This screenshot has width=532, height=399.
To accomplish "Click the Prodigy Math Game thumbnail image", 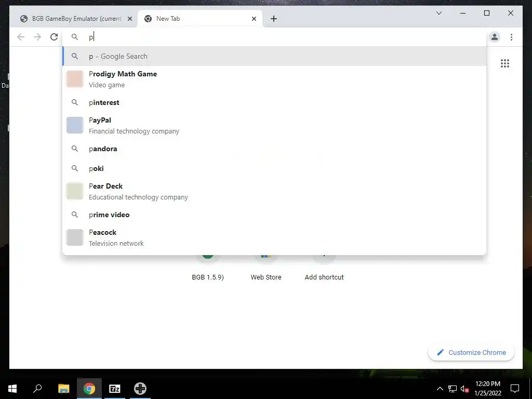I will (75, 79).
